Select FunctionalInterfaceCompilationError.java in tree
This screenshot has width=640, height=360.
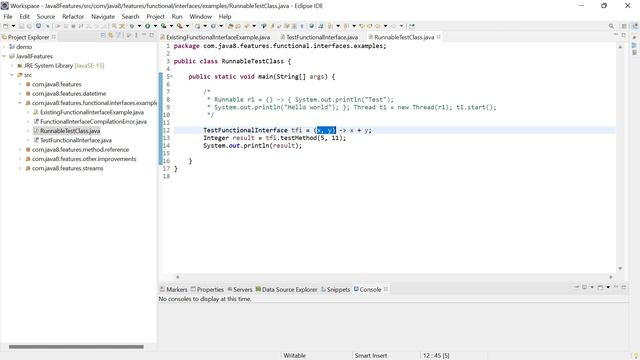tap(93, 122)
